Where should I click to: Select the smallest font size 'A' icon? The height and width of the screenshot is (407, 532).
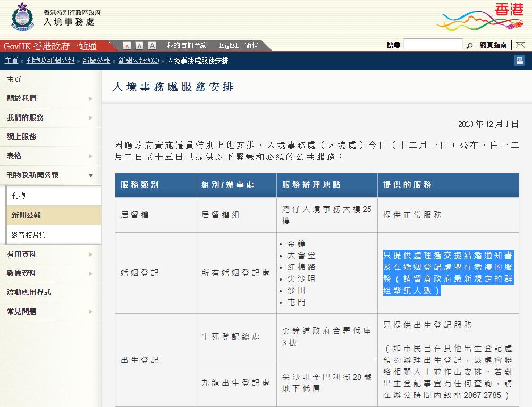coord(127,46)
